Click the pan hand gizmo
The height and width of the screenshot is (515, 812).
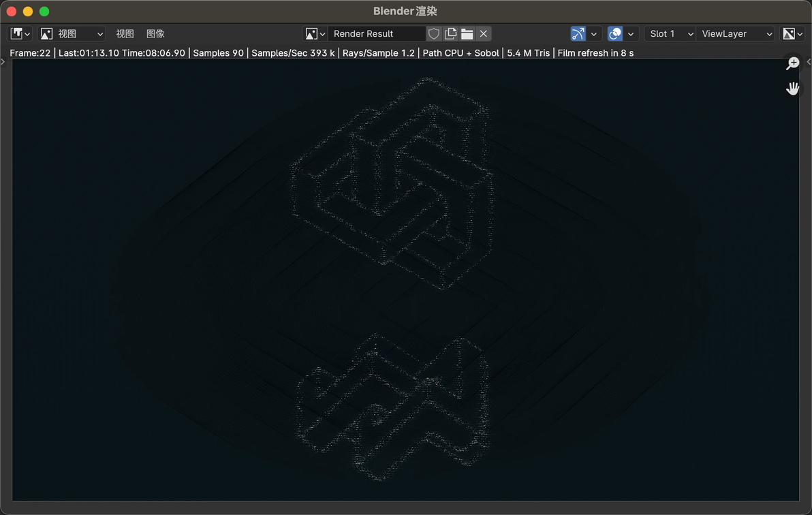click(793, 89)
